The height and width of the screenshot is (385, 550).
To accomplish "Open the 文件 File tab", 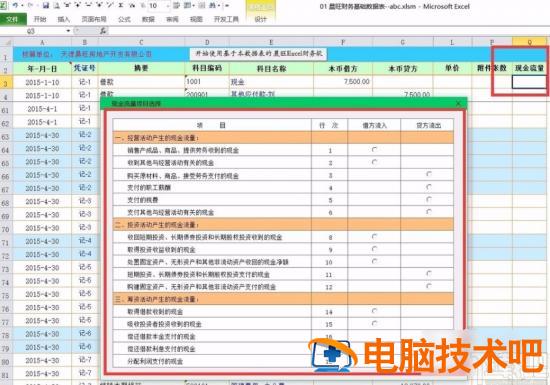I will point(13,19).
